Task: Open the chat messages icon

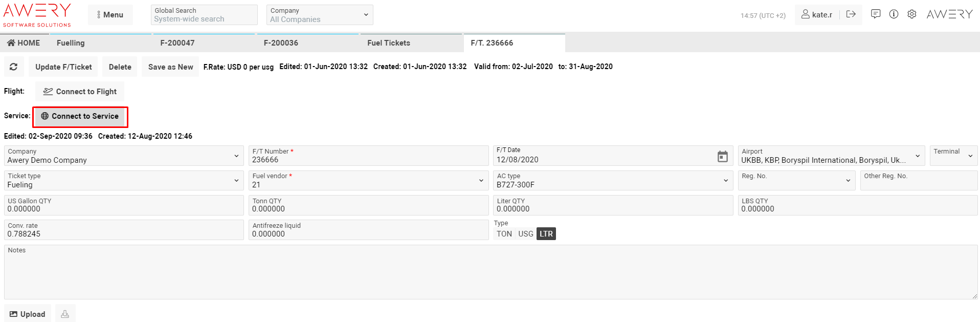Action: click(876, 14)
